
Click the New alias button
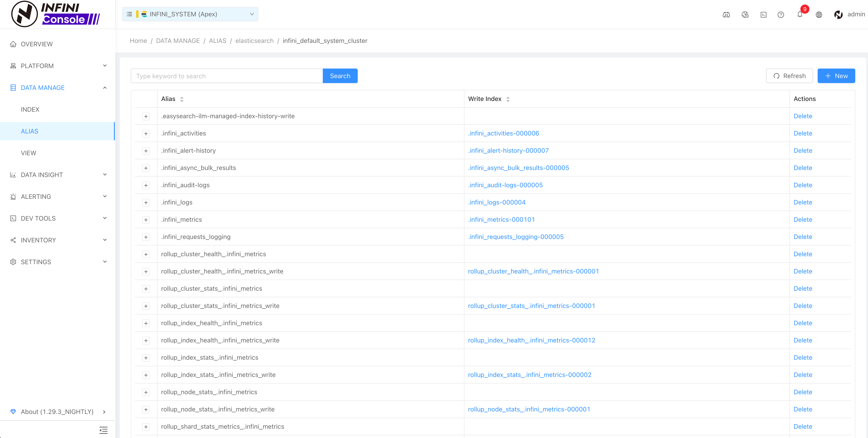coord(836,76)
